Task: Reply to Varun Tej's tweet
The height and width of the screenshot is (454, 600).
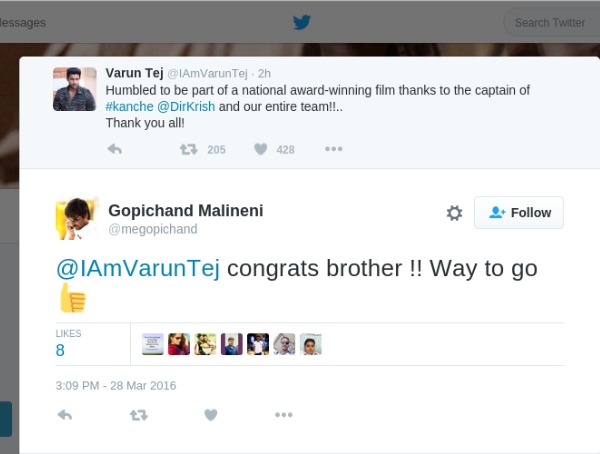Action: coord(114,149)
